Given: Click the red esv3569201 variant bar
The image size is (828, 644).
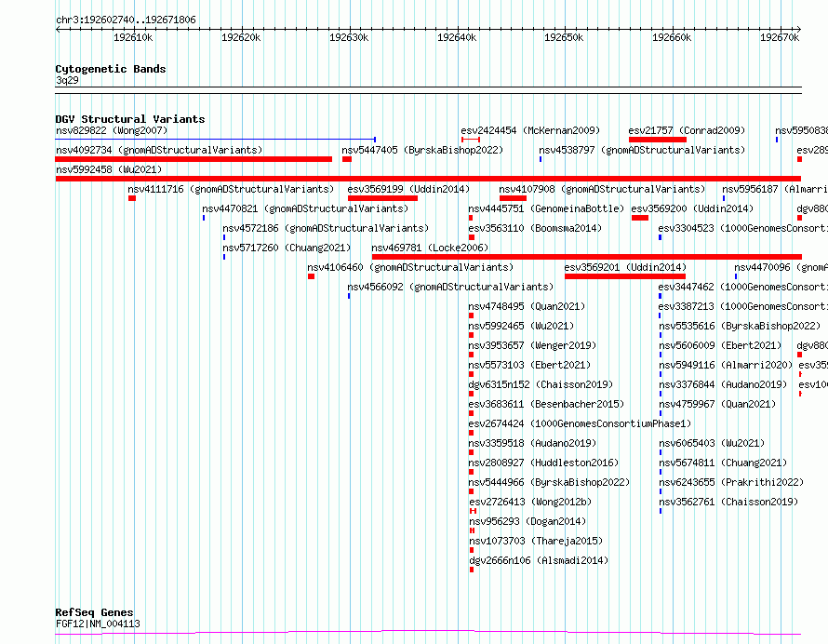Looking at the screenshot, I should tap(624, 276).
